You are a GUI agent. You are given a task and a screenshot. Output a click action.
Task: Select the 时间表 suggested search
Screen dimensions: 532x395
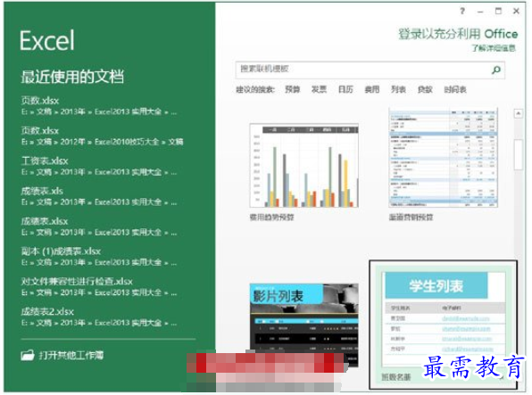[455, 89]
